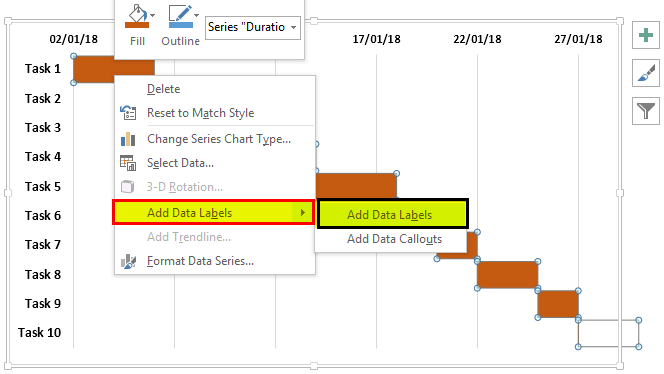Image resolution: width=664 pixels, height=374 pixels.
Task: Select Add Data Callouts in the submenu
Action: (x=394, y=239)
